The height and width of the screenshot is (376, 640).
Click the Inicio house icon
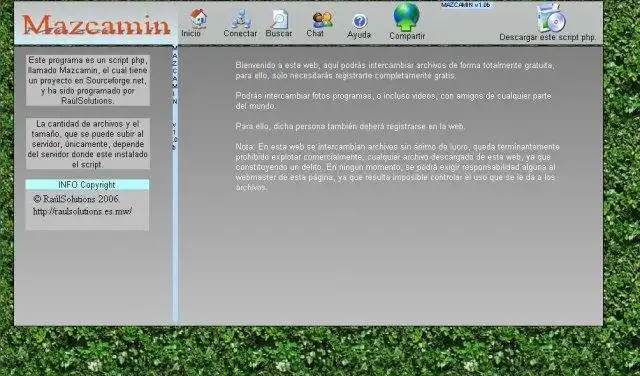(198, 18)
